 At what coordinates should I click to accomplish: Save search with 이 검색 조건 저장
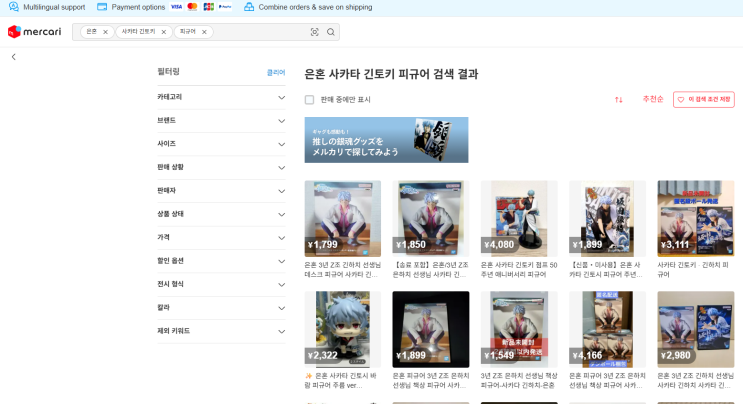704,99
